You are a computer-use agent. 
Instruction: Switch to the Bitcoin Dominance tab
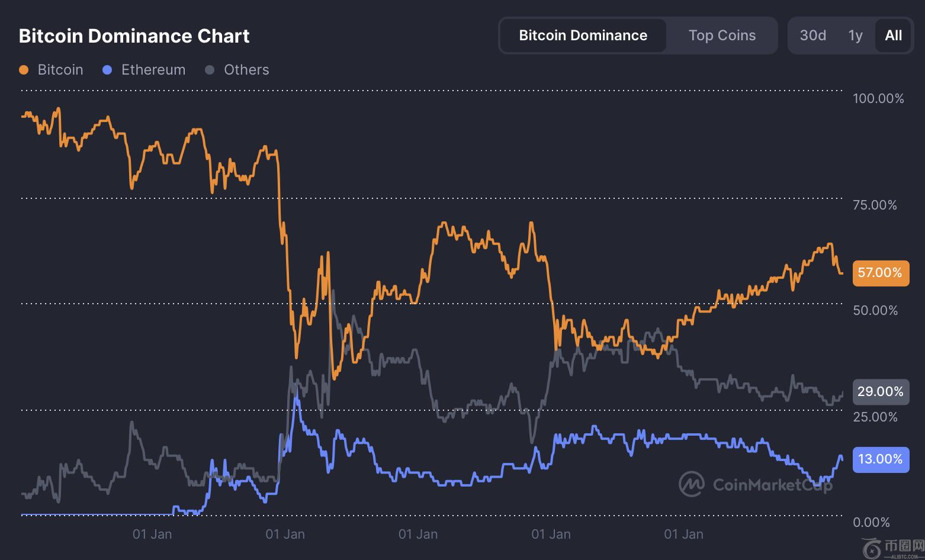583,36
